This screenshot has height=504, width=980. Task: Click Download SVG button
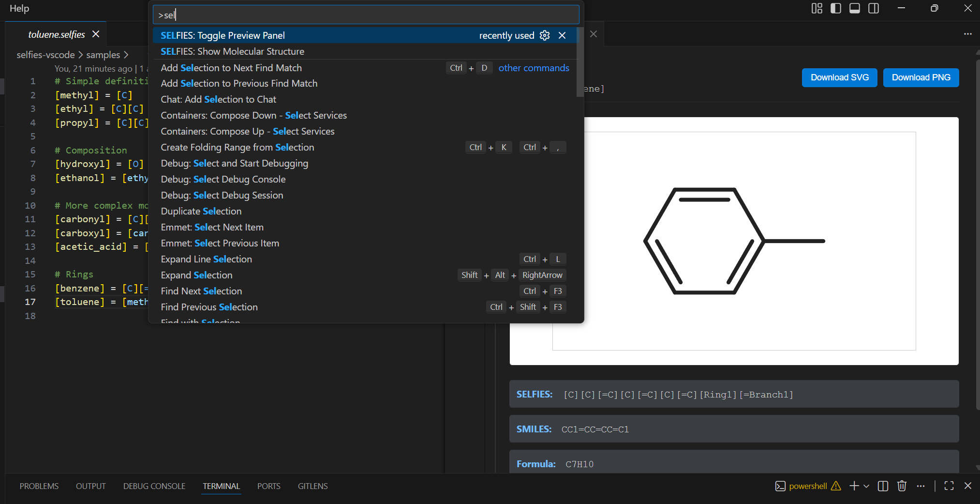pyautogui.click(x=839, y=77)
